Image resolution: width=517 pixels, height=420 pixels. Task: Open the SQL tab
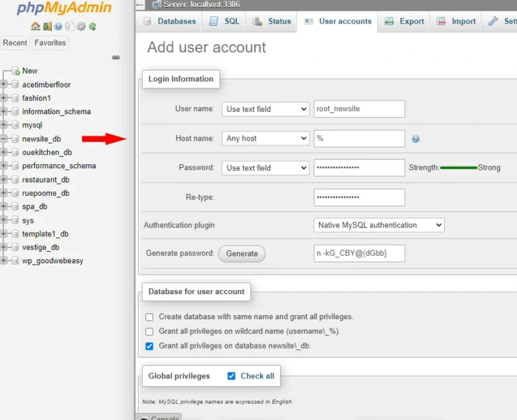pos(223,22)
